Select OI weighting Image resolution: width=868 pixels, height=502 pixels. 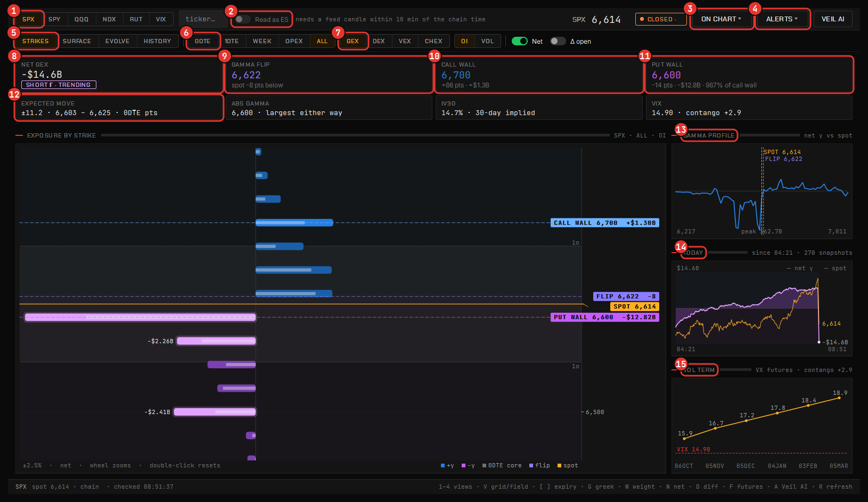[x=464, y=41]
